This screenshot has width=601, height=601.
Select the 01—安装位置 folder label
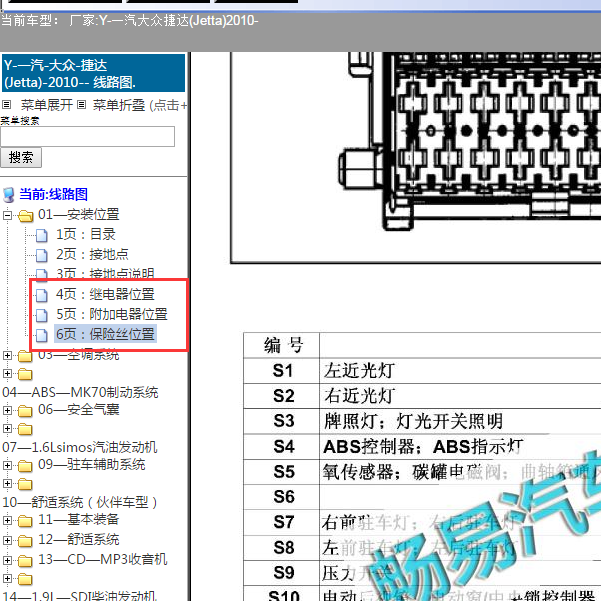click(x=79, y=215)
